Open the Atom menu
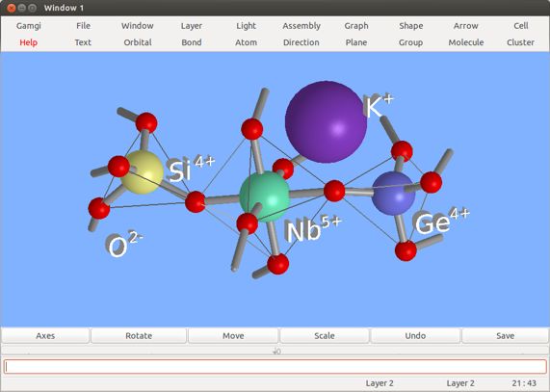Screen dimensions: 550x392 [x=246, y=42]
